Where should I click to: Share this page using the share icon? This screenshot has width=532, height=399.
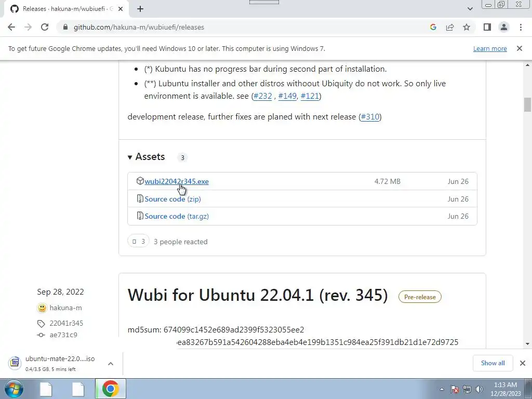tap(450, 27)
